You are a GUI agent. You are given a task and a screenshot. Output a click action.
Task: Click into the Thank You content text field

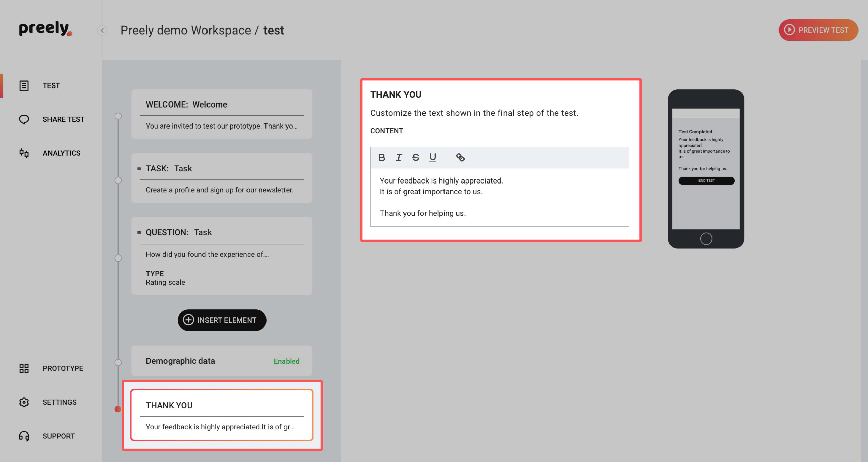click(x=499, y=197)
